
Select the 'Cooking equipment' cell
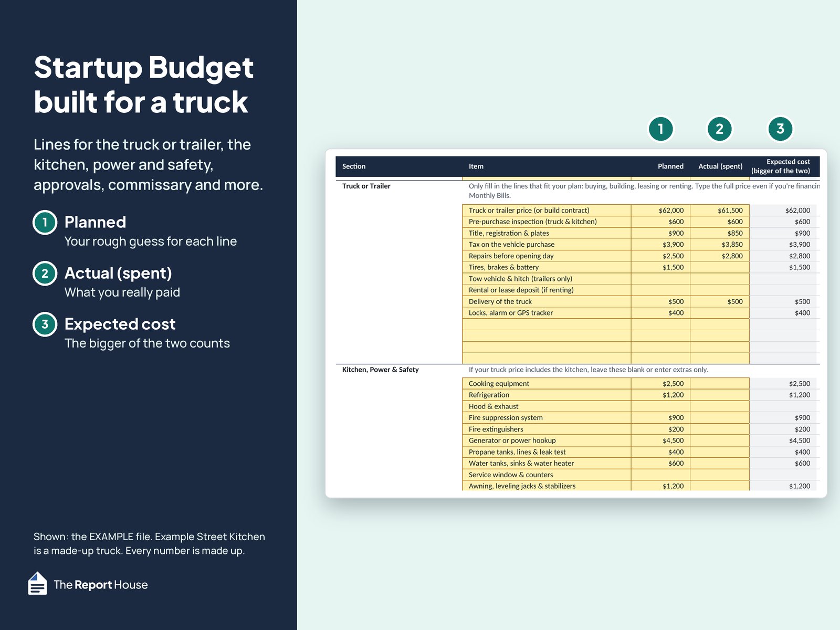[547, 384]
